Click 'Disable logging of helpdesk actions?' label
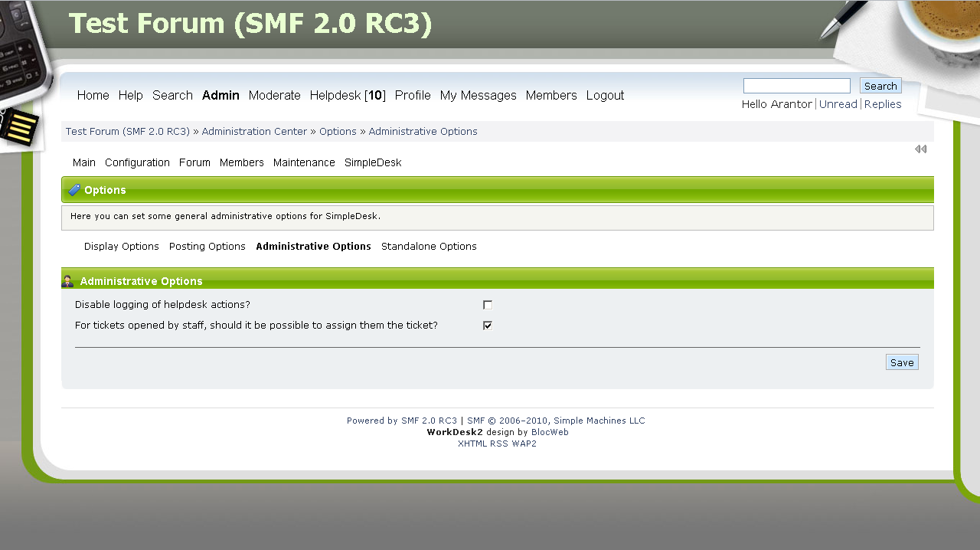Viewport: 980px width, 550px height. tap(162, 305)
